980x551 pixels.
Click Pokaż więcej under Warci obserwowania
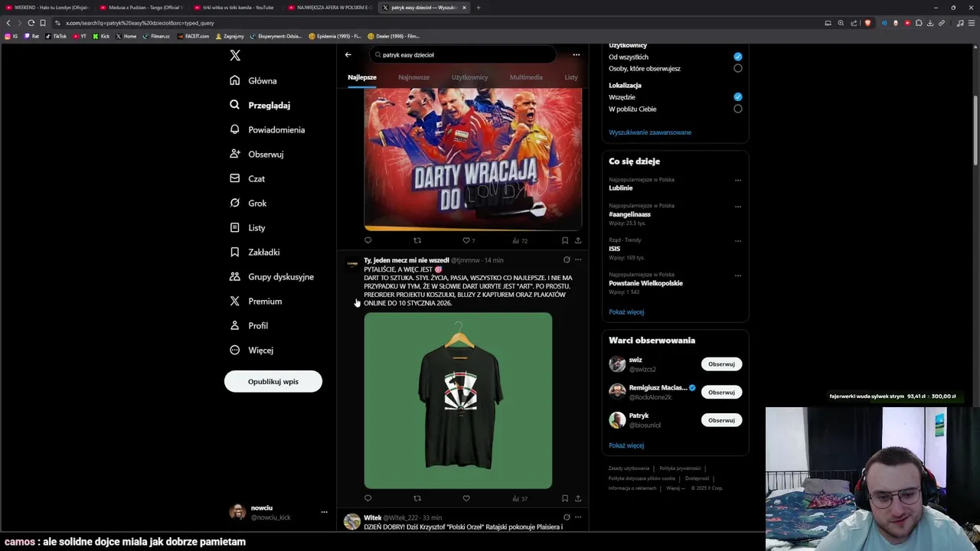pos(626,445)
